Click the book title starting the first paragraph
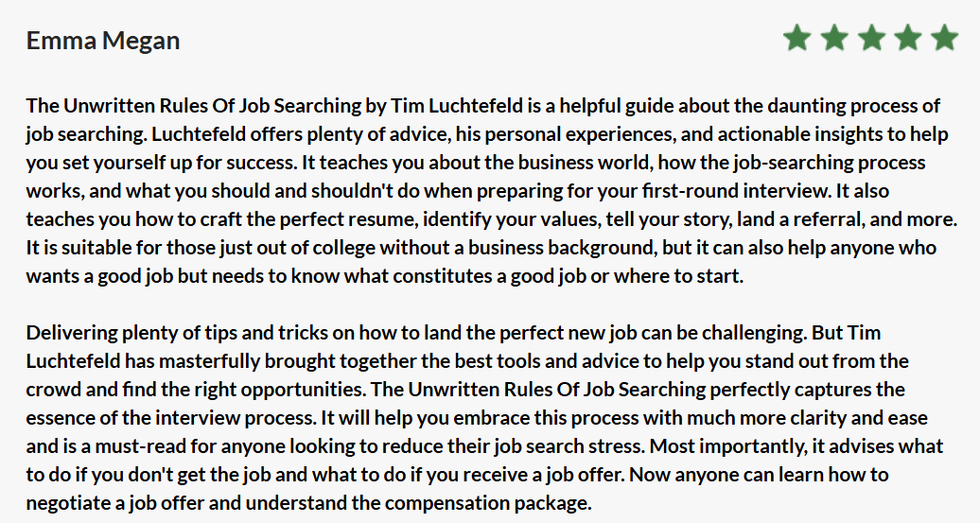Image resolution: width=980 pixels, height=523 pixels. 193,105
